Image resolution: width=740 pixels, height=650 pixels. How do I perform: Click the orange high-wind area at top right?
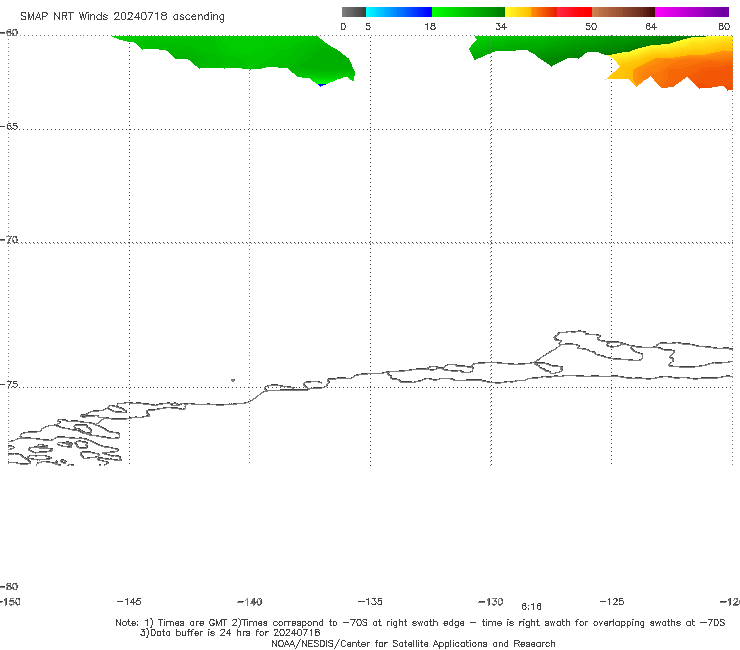point(684,68)
